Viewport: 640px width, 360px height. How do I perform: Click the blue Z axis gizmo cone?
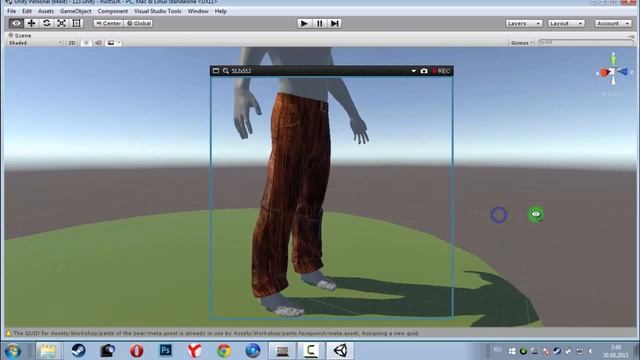click(622, 72)
